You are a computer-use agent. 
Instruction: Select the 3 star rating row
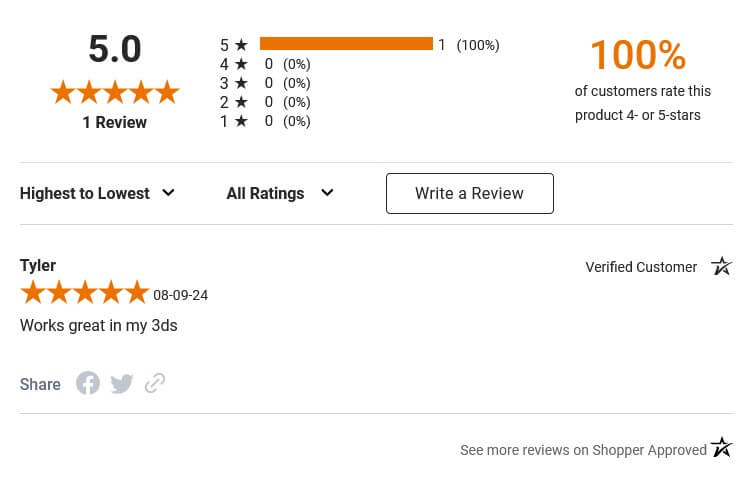click(264, 83)
